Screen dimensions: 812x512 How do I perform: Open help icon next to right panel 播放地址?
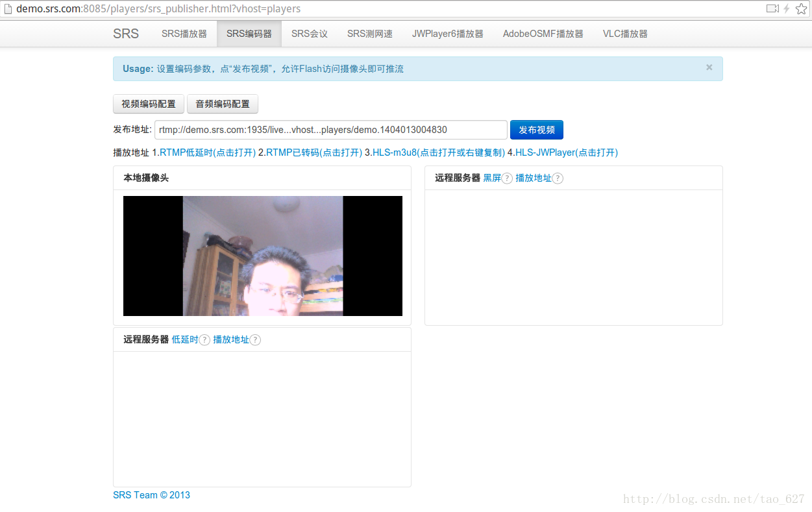[558, 178]
